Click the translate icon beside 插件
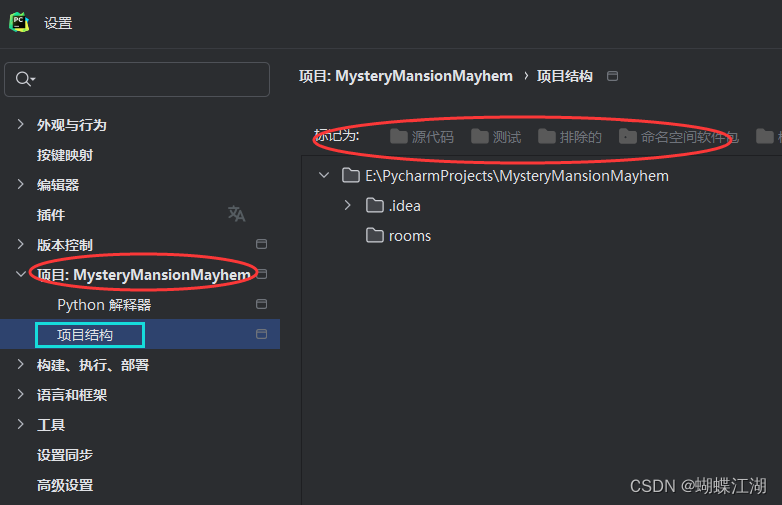Image resolution: width=782 pixels, height=505 pixels. pyautogui.click(x=236, y=214)
